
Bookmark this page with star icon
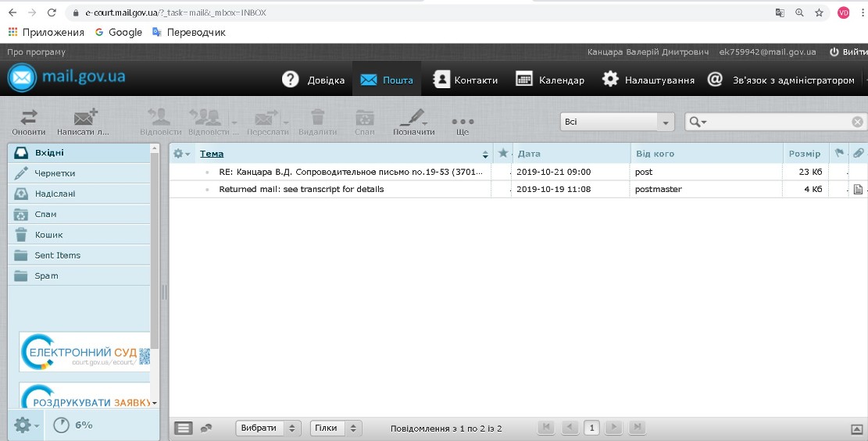point(820,12)
